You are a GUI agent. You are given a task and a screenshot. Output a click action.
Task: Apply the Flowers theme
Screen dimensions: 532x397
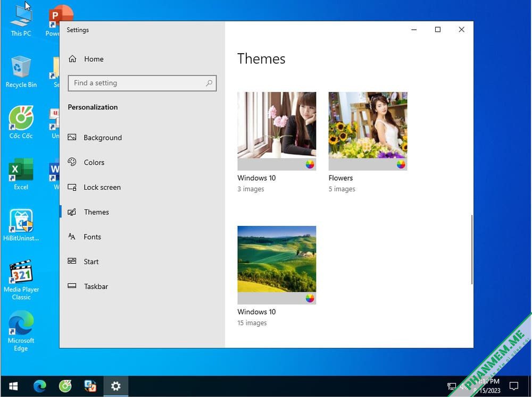[368, 131]
